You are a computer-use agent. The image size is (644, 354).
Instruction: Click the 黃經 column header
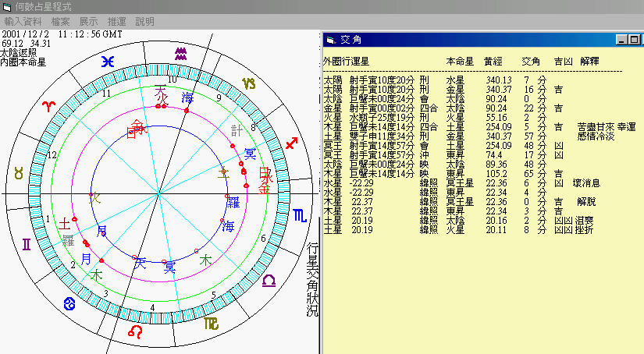[493, 62]
